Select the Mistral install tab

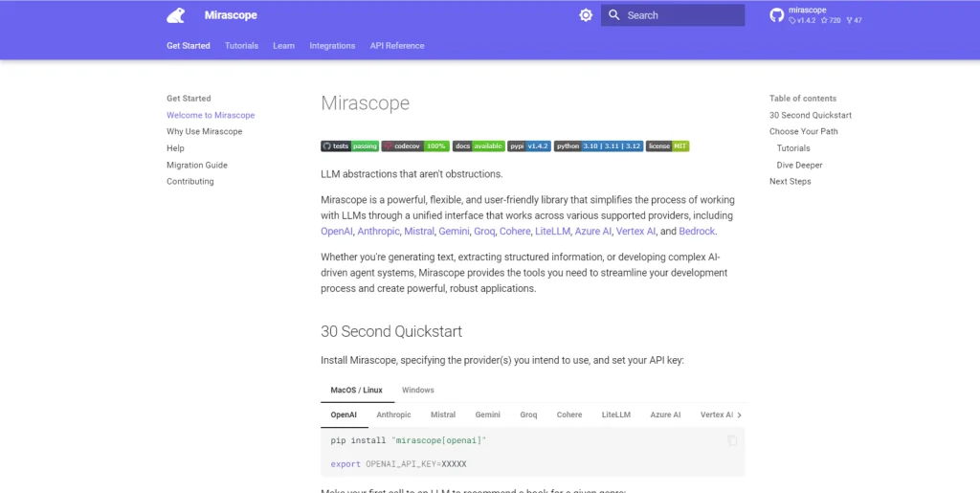(x=443, y=415)
